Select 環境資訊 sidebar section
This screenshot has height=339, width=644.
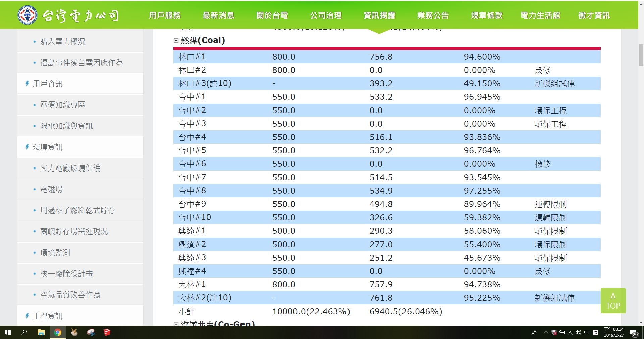47,147
